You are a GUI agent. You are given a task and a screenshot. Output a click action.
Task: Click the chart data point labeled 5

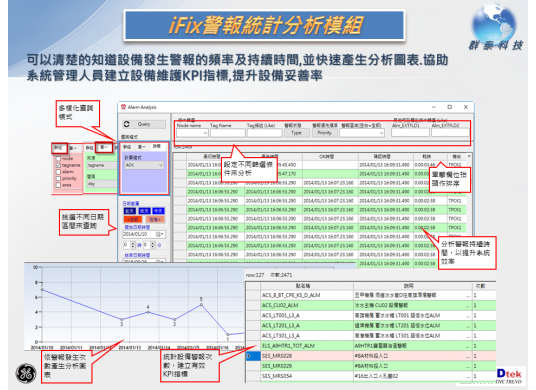pos(201,304)
